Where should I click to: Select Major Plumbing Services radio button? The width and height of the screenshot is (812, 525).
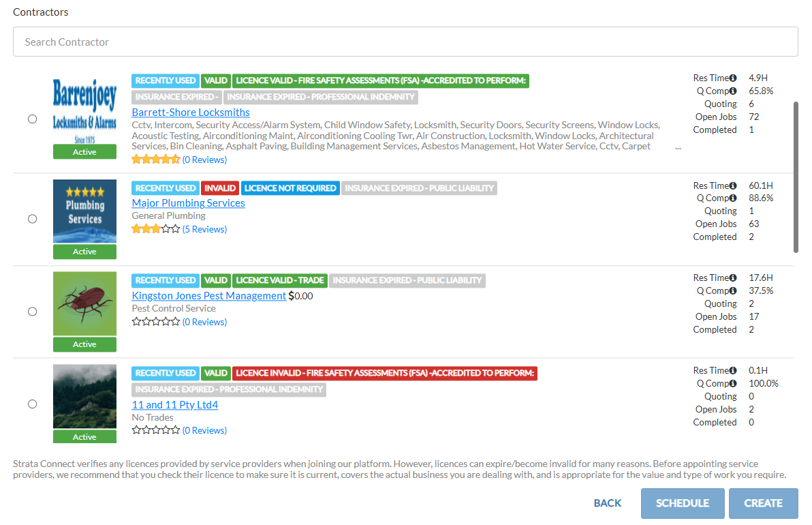33,219
